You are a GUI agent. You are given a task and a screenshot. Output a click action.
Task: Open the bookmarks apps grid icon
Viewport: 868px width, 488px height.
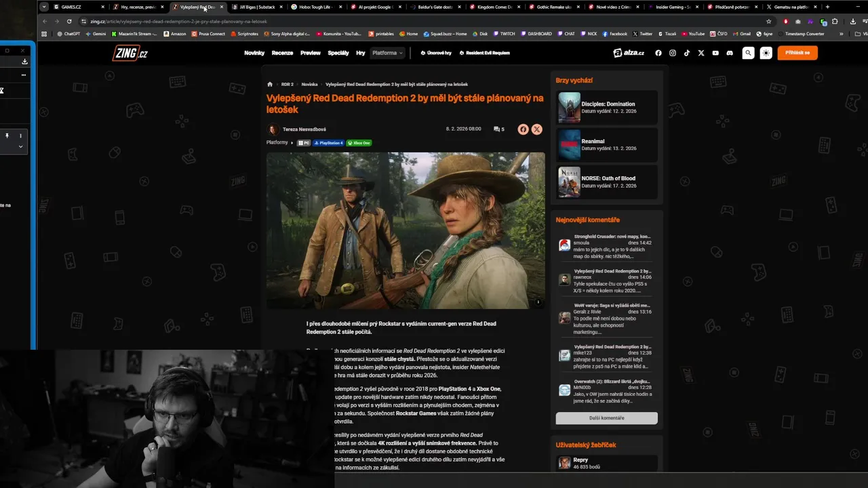coord(45,33)
